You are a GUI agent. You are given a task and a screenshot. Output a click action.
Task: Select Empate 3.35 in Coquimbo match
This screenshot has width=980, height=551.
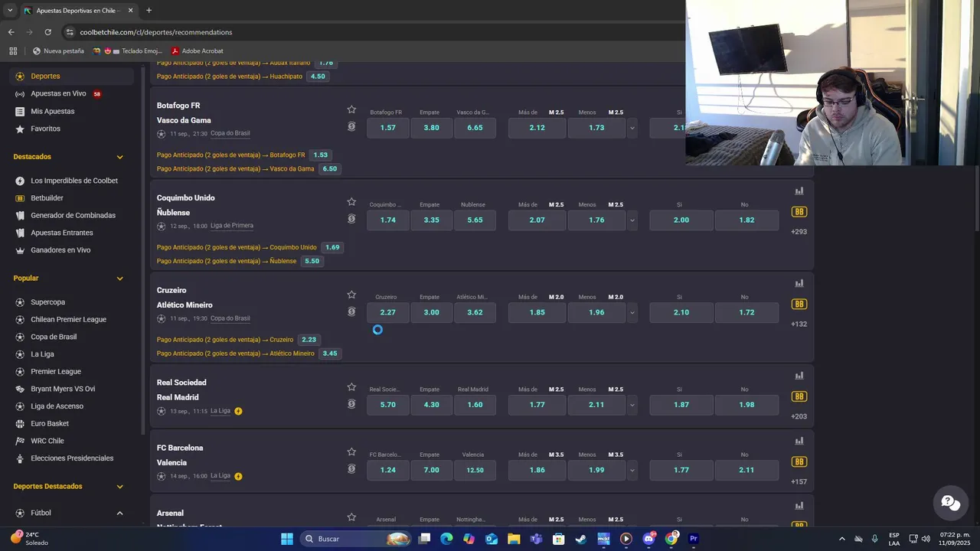(431, 220)
